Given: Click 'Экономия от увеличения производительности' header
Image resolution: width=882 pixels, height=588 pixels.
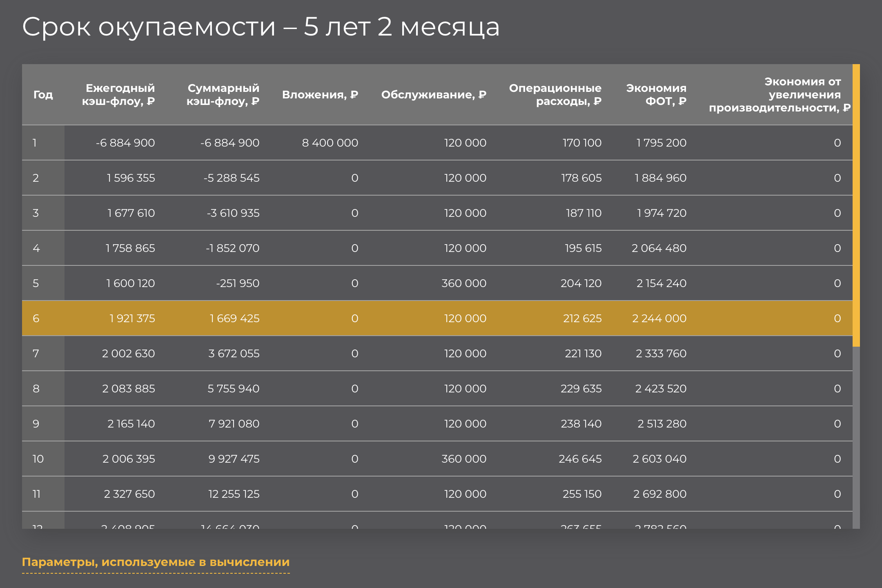Looking at the screenshot, I should tap(779, 95).
